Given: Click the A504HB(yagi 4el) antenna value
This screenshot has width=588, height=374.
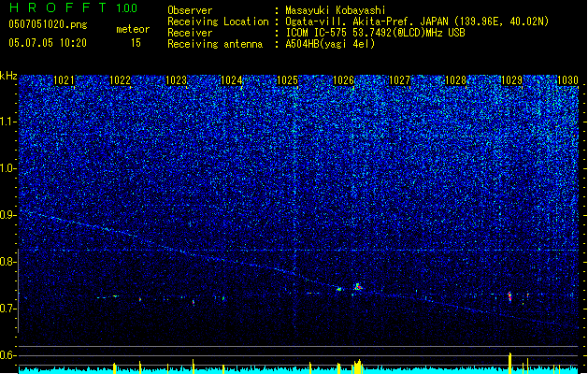Looking at the screenshot, I should click(x=330, y=44).
